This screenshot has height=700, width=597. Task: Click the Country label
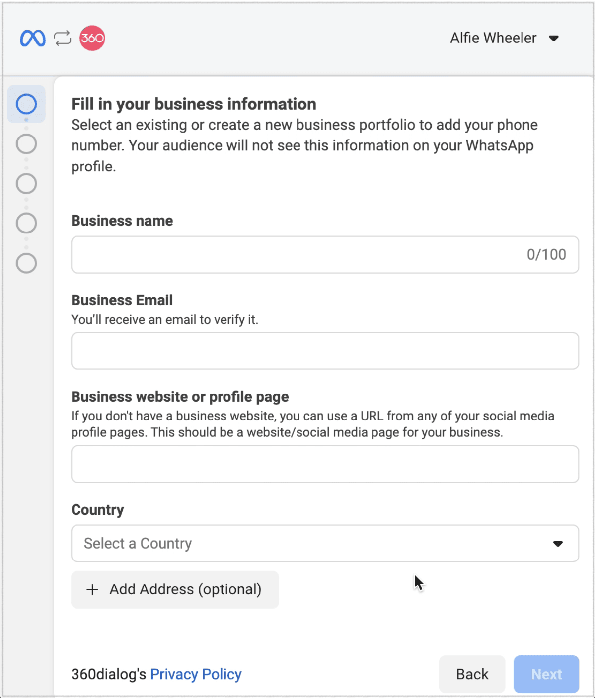pos(97,510)
